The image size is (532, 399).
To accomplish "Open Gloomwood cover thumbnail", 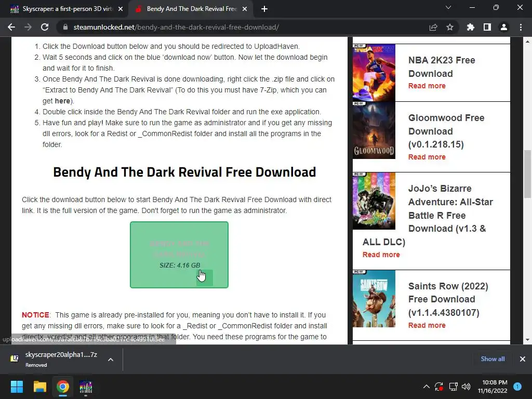I will (x=374, y=130).
